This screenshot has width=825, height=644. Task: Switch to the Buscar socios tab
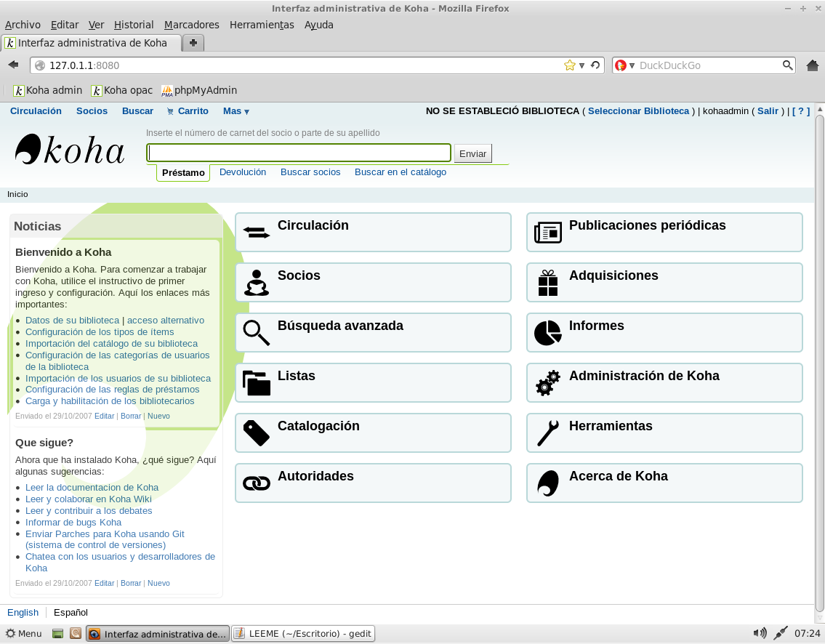click(310, 172)
